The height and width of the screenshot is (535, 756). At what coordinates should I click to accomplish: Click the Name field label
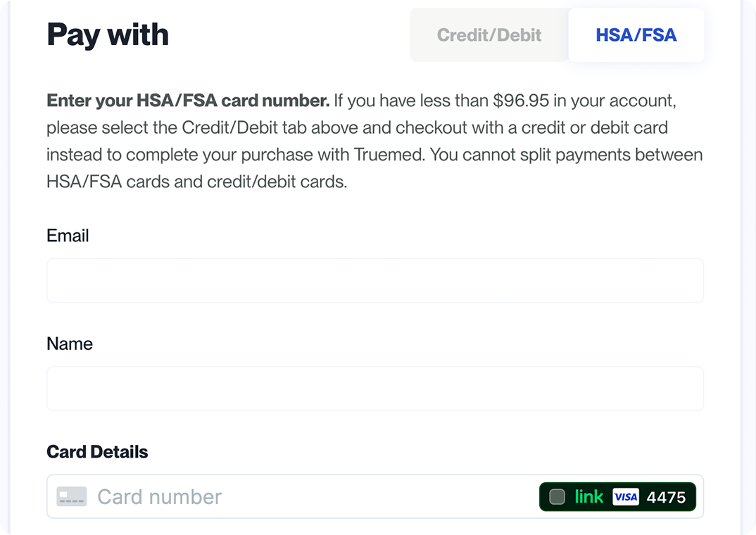pos(70,344)
